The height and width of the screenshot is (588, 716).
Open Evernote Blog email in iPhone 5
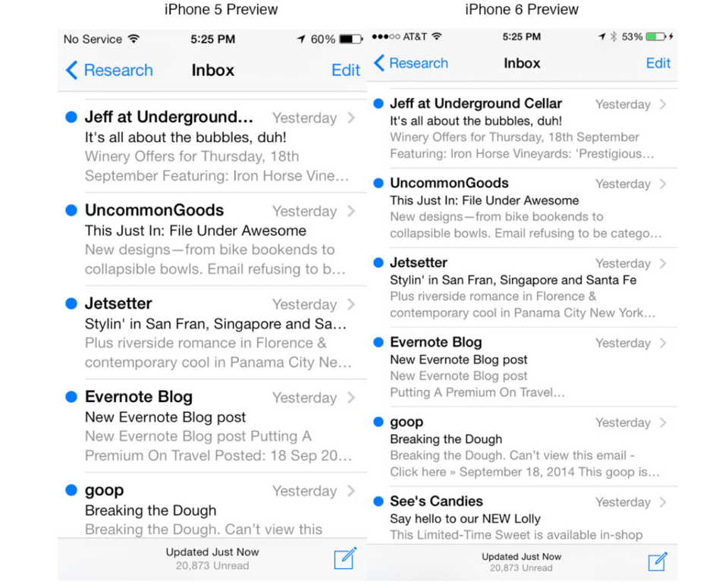(x=212, y=426)
